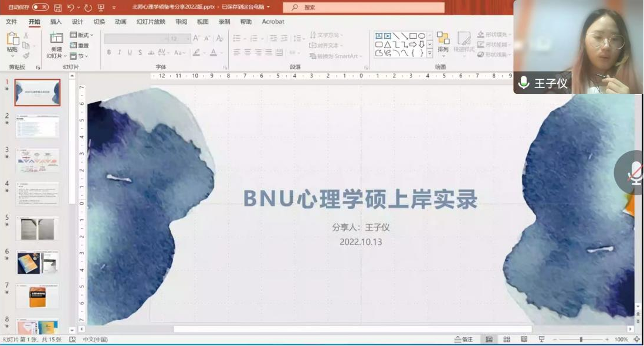The width and height of the screenshot is (644, 346).
Task: Select slide 6 thumbnail in slide panel
Action: point(37,263)
